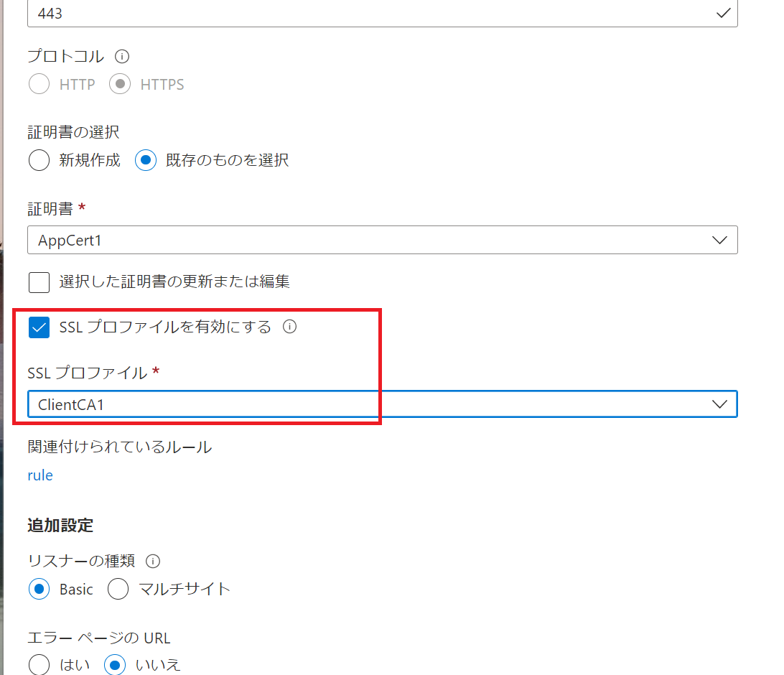Viewport: 784px width, 675px height.
Task: Open the associated rule link
Action: 40,475
